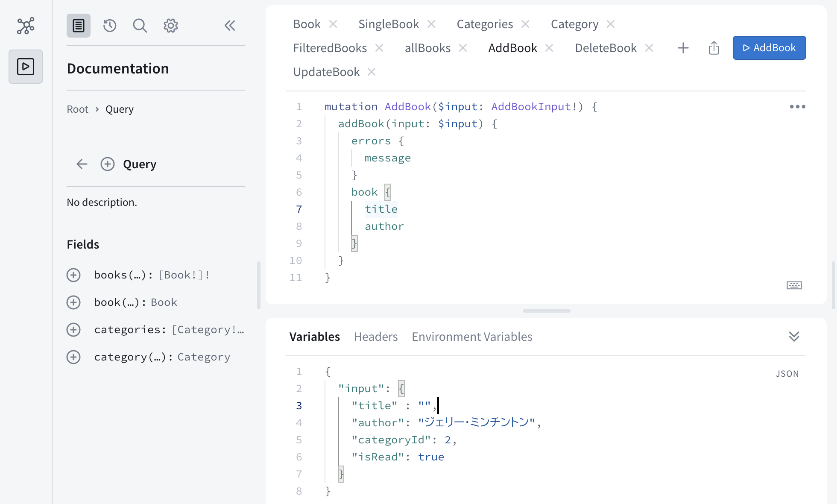Switch to the Categories tab
The image size is (837, 504).
tap(485, 24)
